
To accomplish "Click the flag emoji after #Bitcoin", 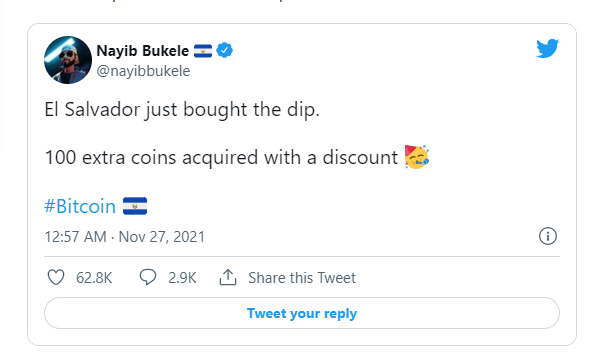I will 135,206.
